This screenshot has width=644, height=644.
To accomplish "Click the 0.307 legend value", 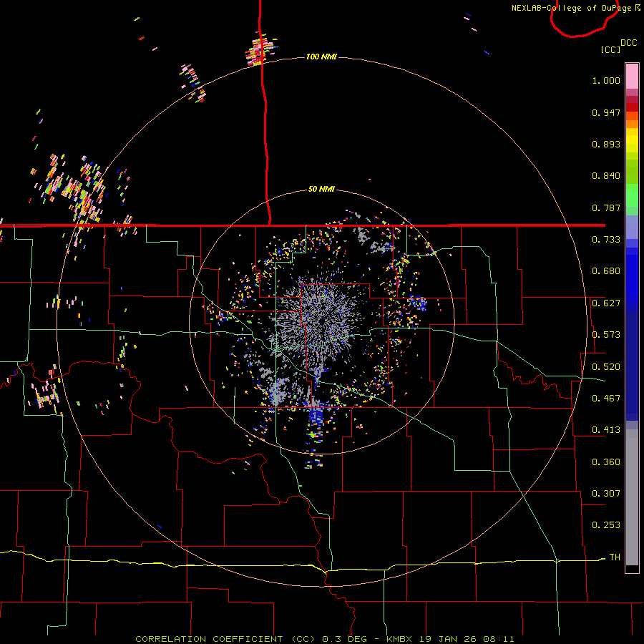I will click(606, 494).
